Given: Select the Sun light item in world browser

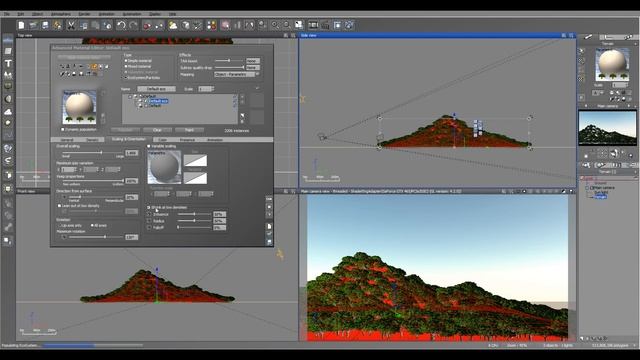Looking at the screenshot, I should point(601,192).
